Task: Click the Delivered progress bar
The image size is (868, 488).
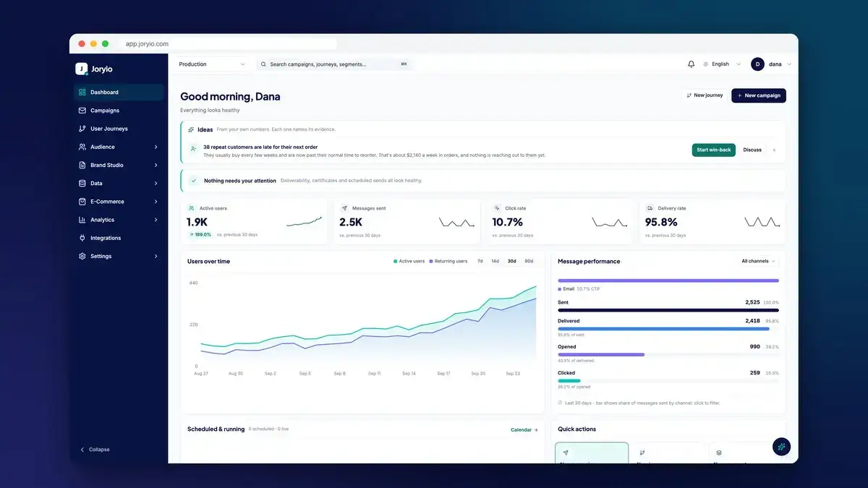Action: tap(668, 329)
